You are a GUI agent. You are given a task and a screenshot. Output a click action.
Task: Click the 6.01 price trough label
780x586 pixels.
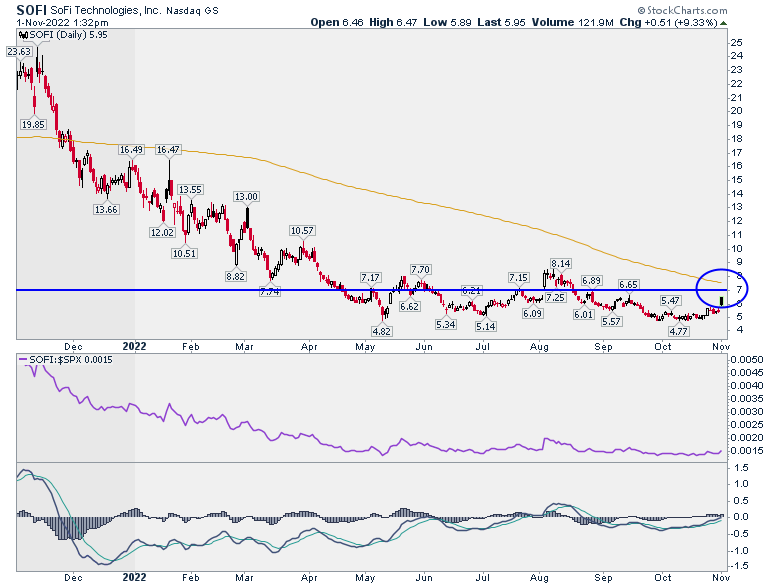(x=583, y=314)
